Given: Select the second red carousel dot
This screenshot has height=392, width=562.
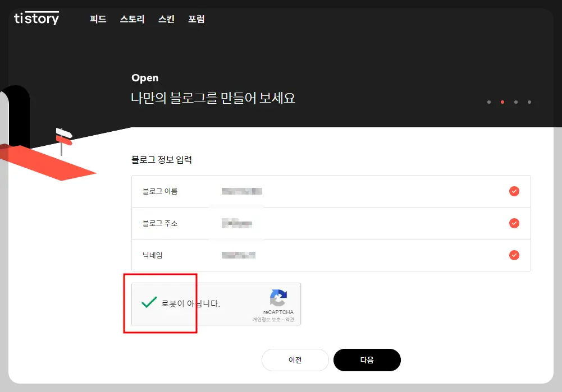Looking at the screenshot, I should pyautogui.click(x=502, y=102).
